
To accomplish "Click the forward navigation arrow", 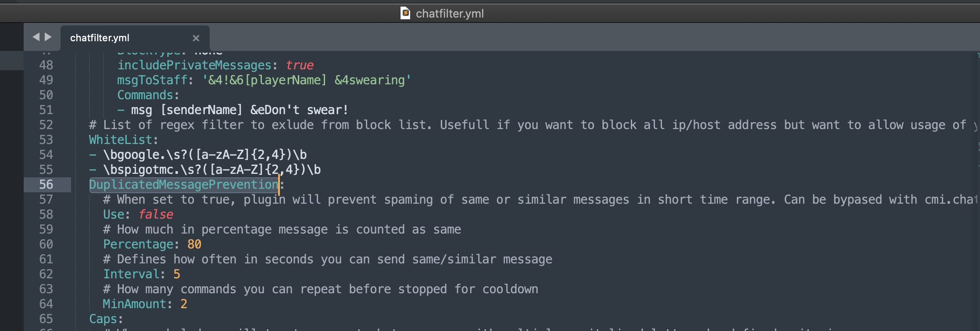I will tap(48, 37).
